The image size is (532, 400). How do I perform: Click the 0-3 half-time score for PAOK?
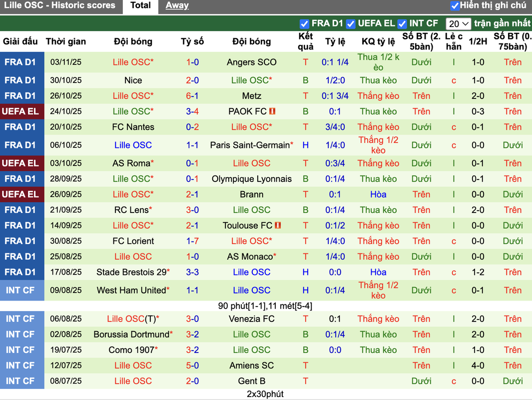click(478, 111)
